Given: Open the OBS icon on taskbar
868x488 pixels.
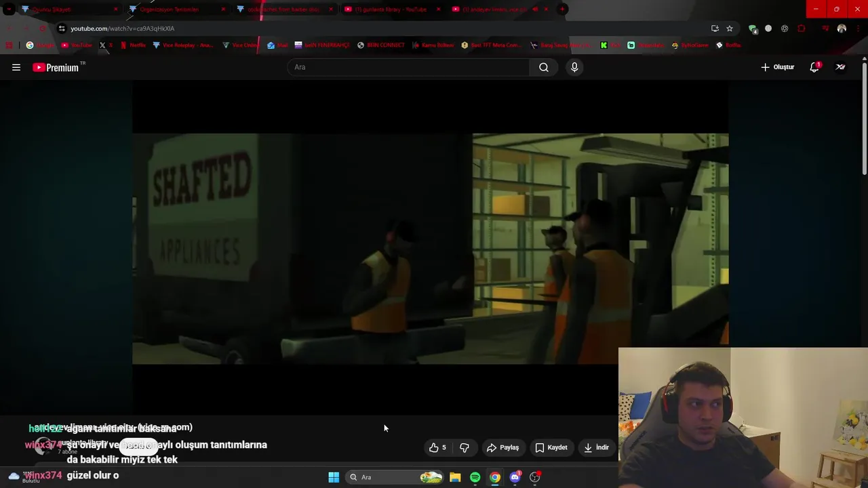Looking at the screenshot, I should (535, 477).
